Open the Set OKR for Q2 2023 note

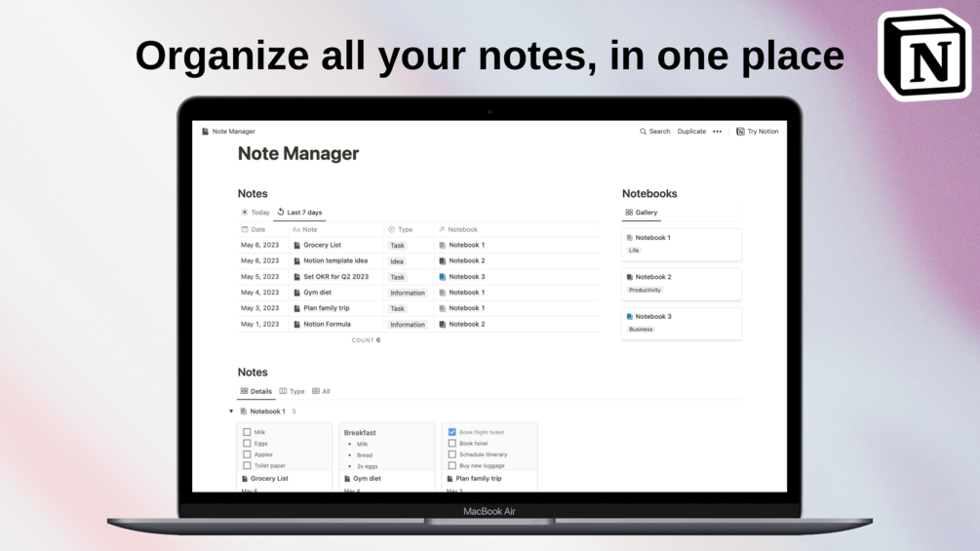pyautogui.click(x=335, y=277)
